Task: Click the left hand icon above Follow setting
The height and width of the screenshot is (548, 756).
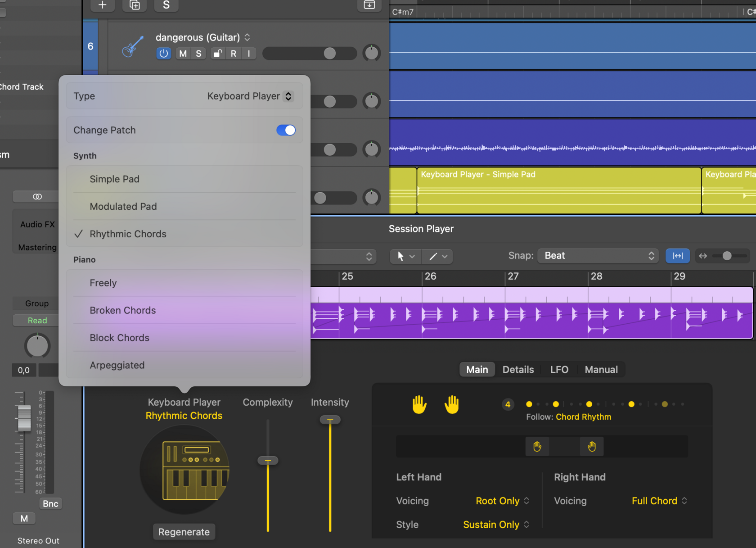Action: [x=418, y=404]
